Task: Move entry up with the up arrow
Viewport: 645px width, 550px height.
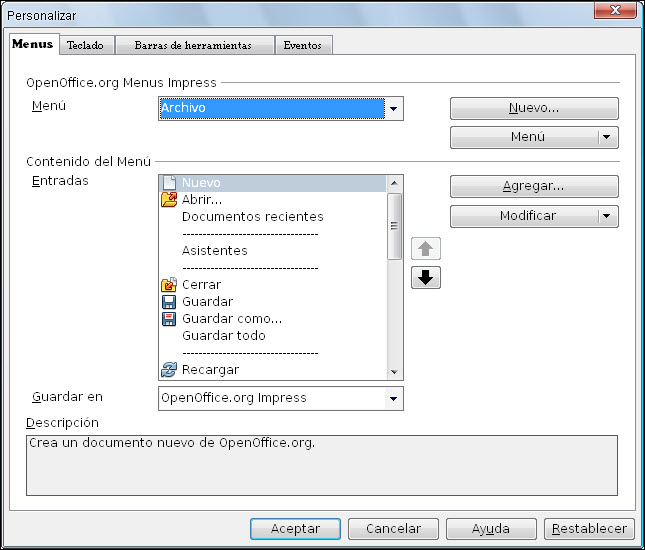Action: (426, 248)
